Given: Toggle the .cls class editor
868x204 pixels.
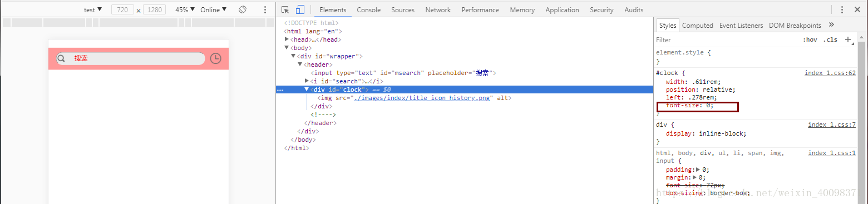Looking at the screenshot, I should point(831,40).
